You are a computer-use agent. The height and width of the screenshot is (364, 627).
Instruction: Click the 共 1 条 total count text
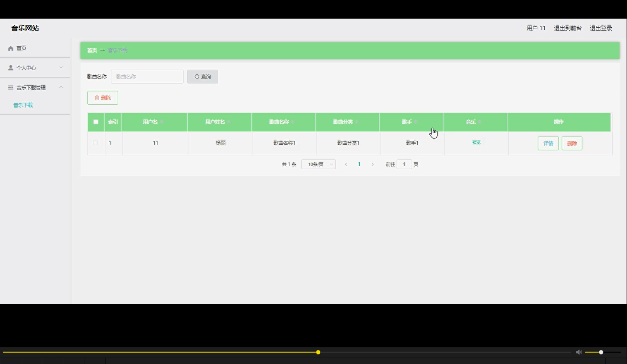point(289,165)
